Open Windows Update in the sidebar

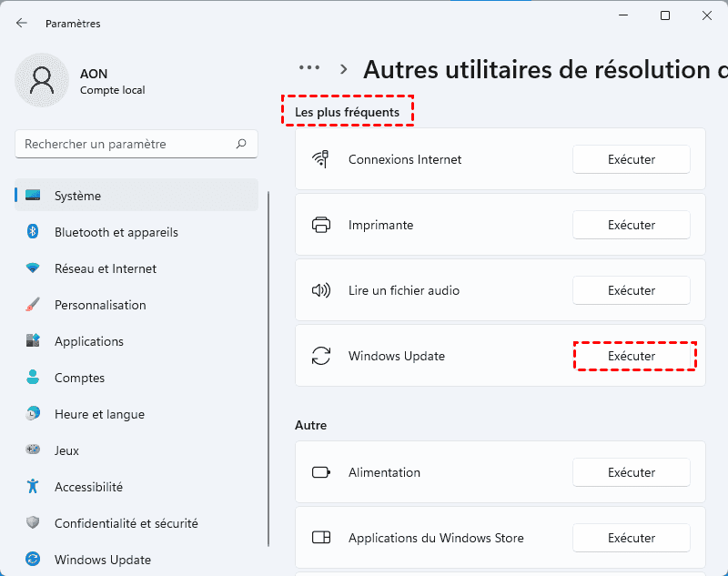pos(102,560)
